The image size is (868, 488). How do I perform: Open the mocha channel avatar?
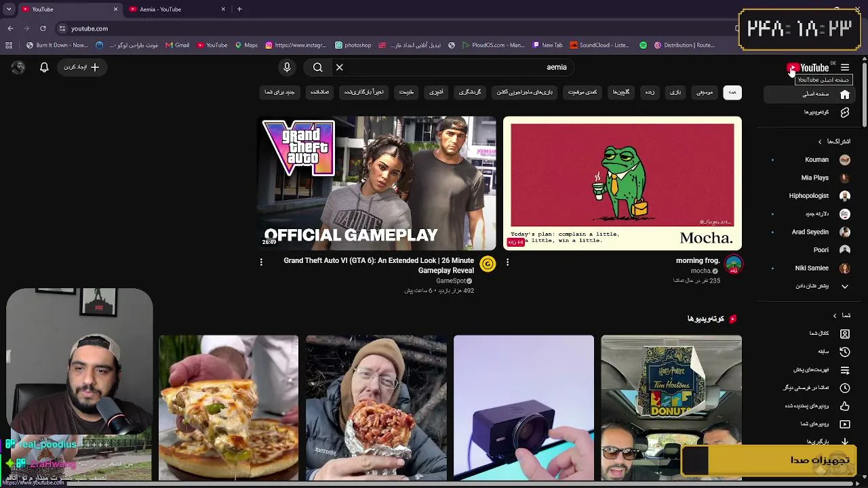(733, 264)
